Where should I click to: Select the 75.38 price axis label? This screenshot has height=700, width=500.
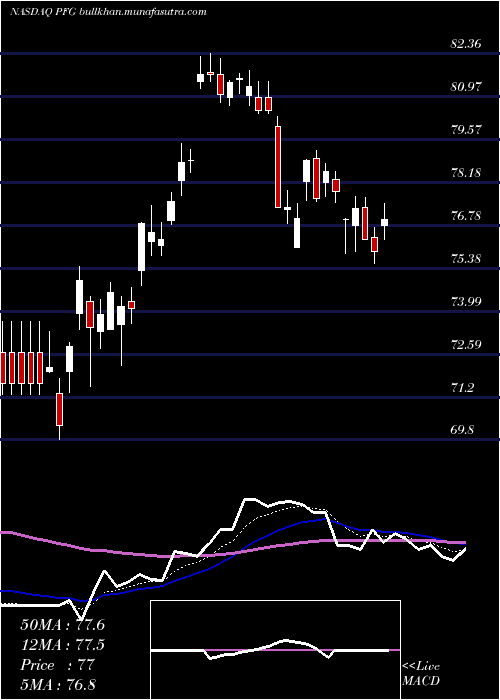tap(466, 258)
